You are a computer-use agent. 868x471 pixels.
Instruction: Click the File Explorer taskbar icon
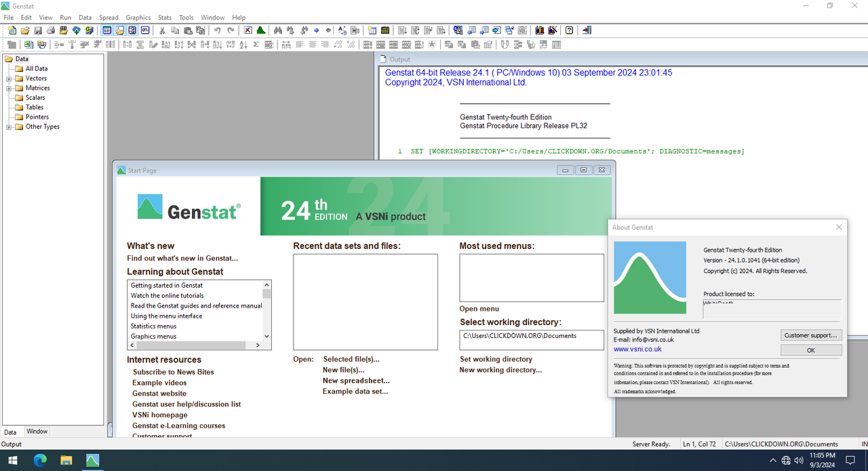[66, 460]
